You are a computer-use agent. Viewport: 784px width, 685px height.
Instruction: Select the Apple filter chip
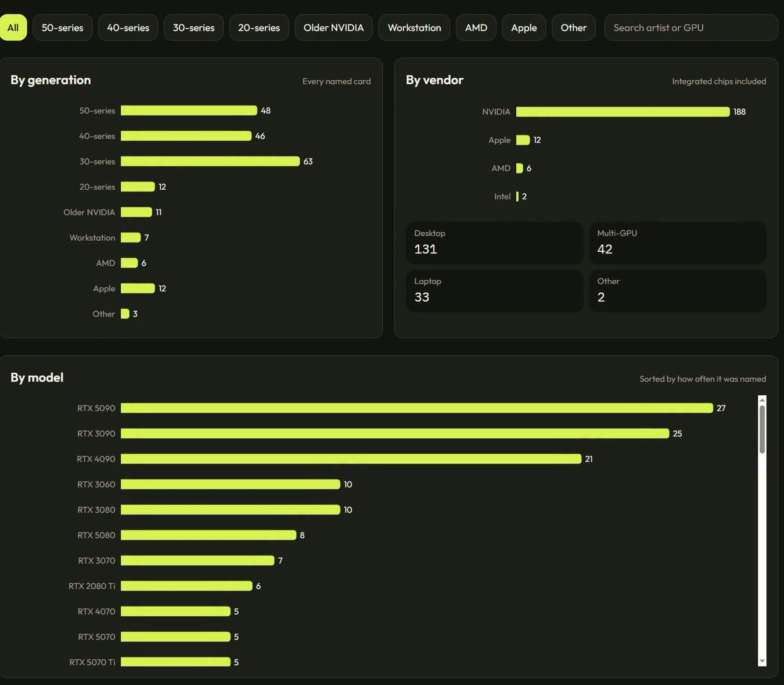[524, 27]
